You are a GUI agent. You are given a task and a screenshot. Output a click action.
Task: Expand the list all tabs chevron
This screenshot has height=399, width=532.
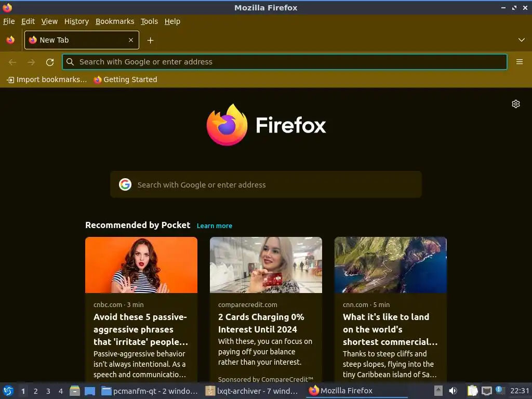tap(522, 40)
